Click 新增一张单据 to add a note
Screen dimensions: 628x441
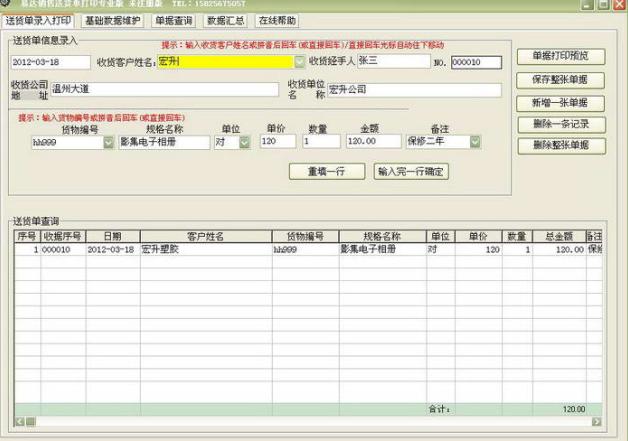pos(561,103)
